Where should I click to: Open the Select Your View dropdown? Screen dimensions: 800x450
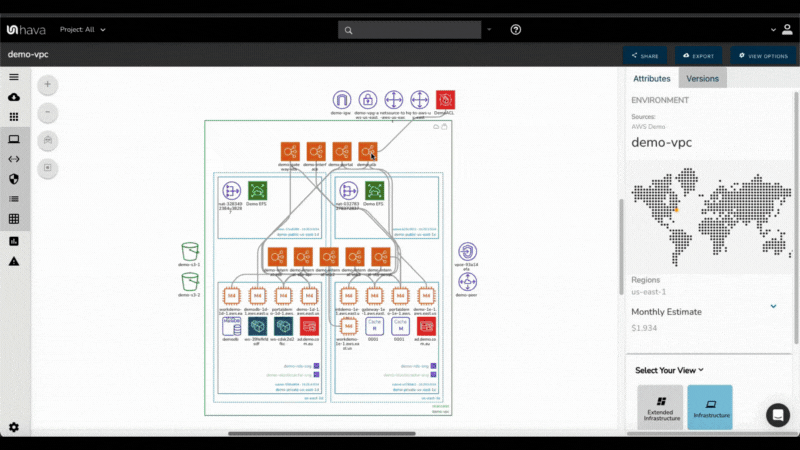669,370
